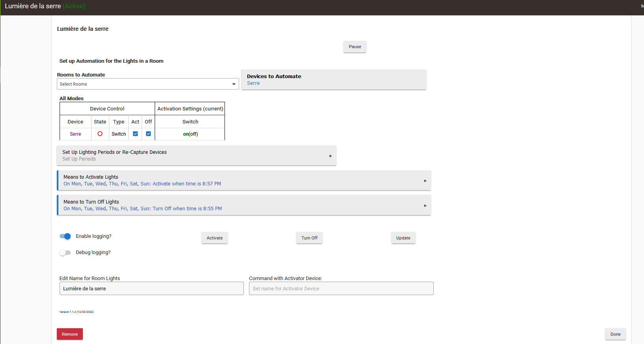Turn on the Debug logging switch
Viewport: 644px width, 344px height.
coord(65,252)
